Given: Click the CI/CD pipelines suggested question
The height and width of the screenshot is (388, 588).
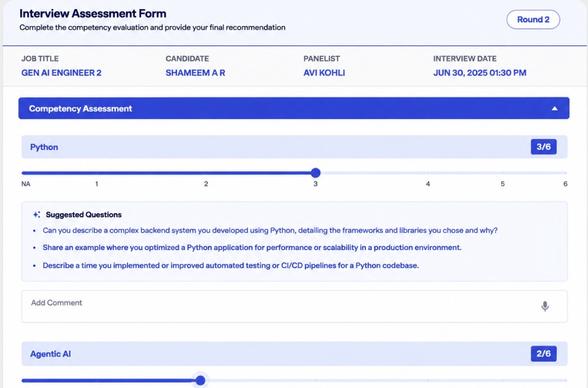Looking at the screenshot, I should (231, 265).
